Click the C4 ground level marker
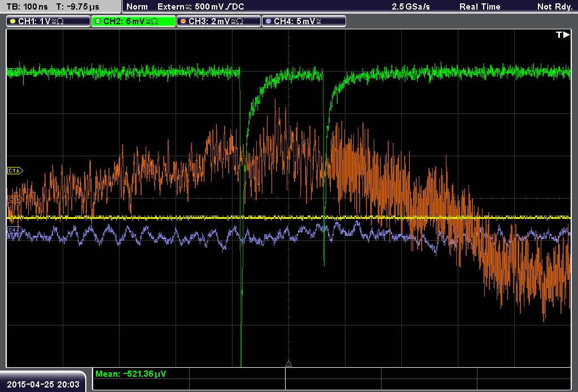This screenshot has height=392, width=578. point(15,230)
